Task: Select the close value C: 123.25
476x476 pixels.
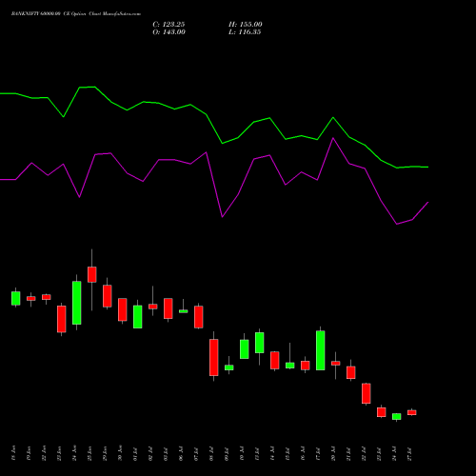Action: pos(169,25)
